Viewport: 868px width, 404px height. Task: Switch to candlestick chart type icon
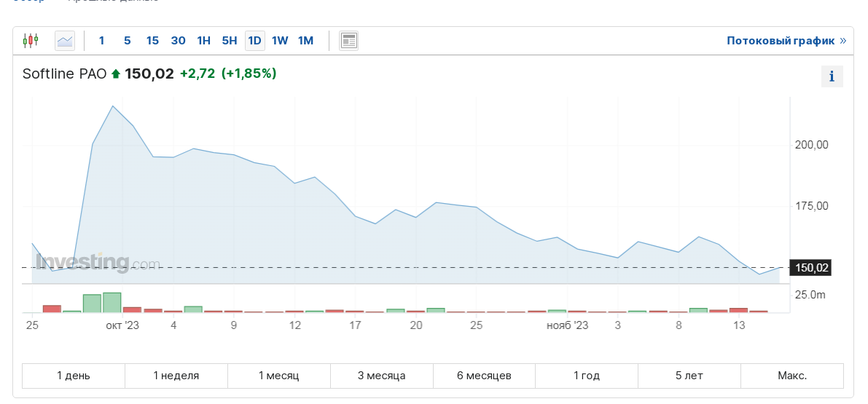(31, 40)
